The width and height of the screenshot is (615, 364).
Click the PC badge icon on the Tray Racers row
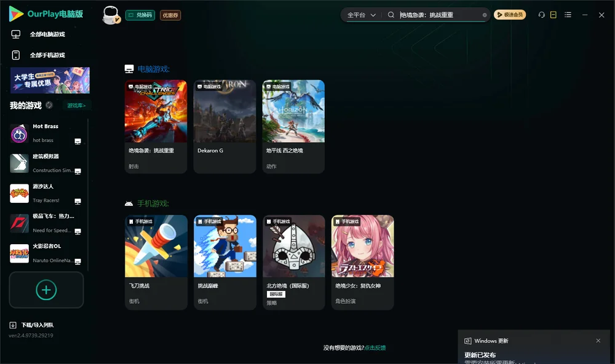tap(77, 201)
